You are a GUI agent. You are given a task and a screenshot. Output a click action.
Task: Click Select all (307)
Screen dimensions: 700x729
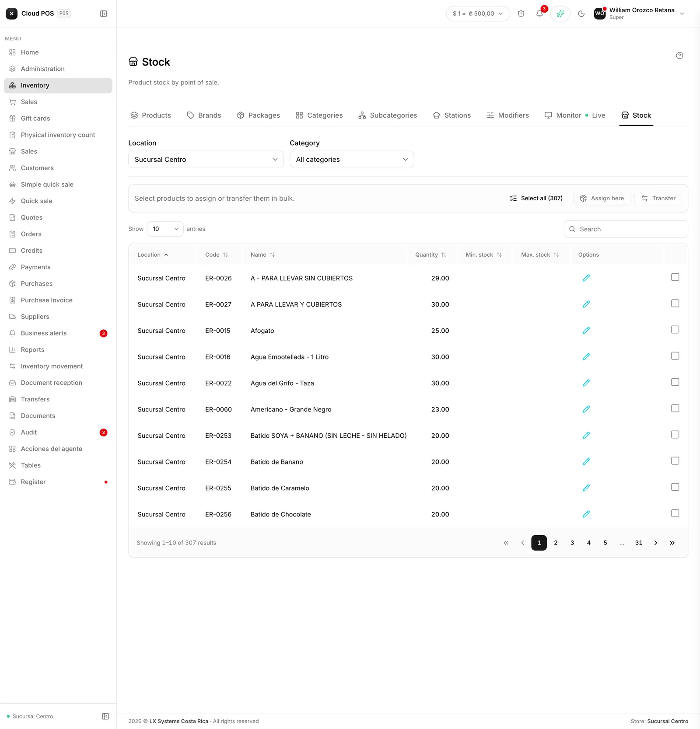(x=536, y=199)
